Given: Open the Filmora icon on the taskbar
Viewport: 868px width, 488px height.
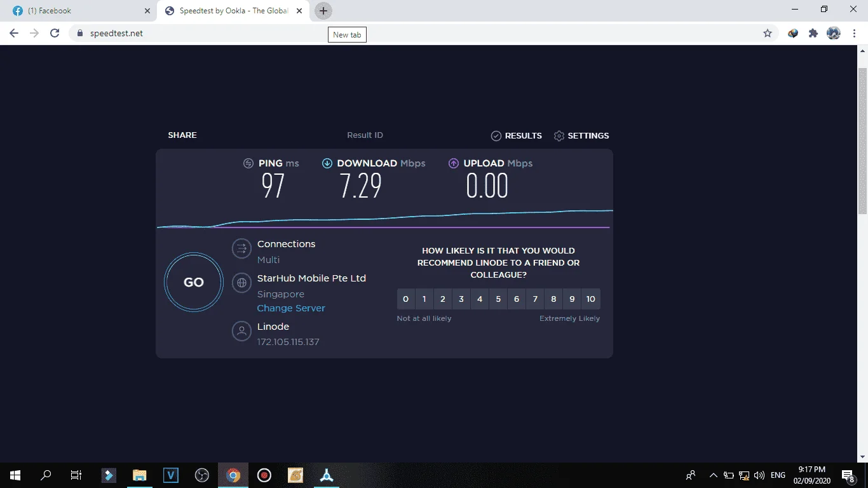Looking at the screenshot, I should point(109,475).
